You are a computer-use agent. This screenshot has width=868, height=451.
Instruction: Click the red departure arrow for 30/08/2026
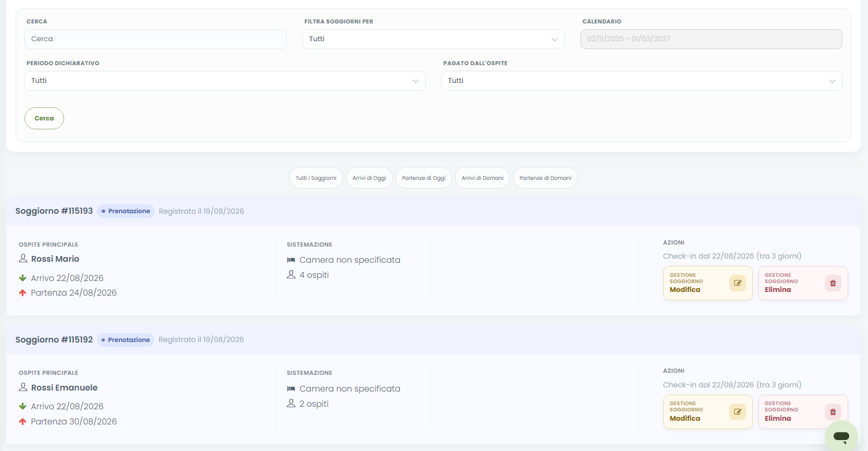(22, 421)
